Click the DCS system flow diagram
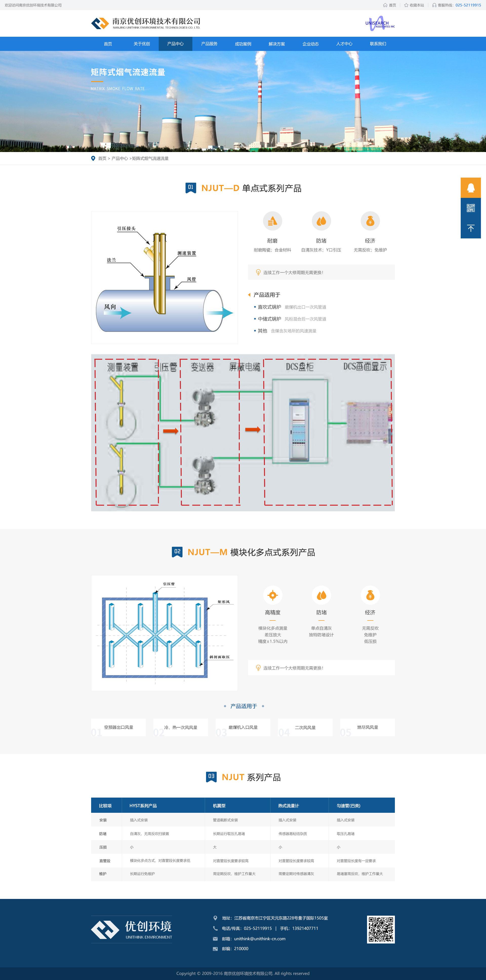The height and width of the screenshot is (980, 486). click(243, 432)
